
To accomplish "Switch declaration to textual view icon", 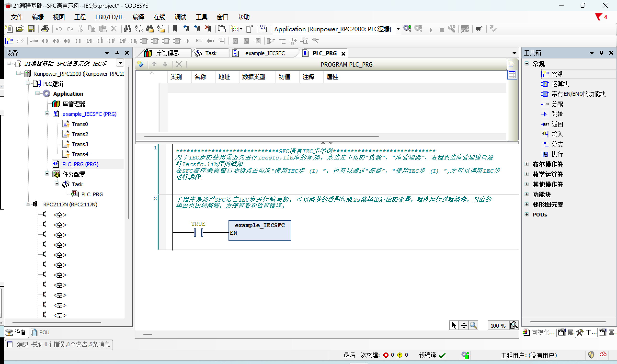I will tap(512, 64).
